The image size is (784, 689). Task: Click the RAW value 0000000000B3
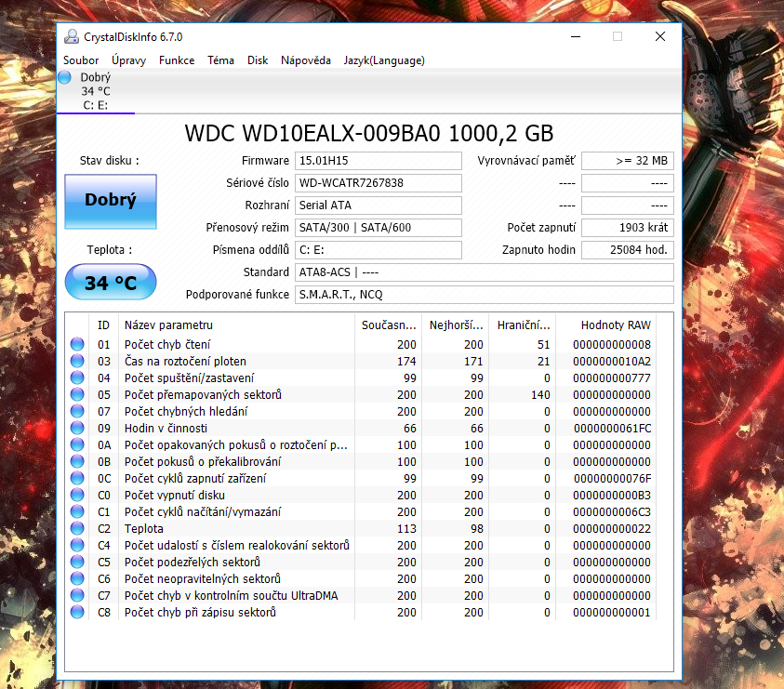pyautogui.click(x=612, y=496)
